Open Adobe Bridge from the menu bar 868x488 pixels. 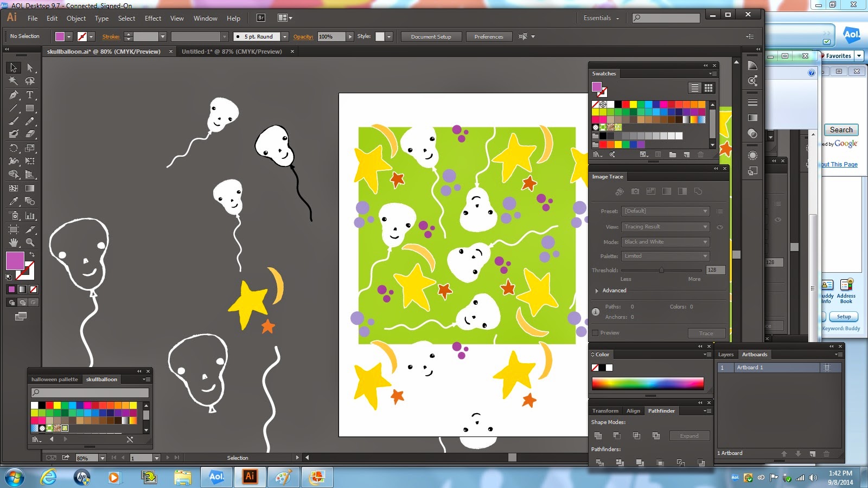(261, 18)
